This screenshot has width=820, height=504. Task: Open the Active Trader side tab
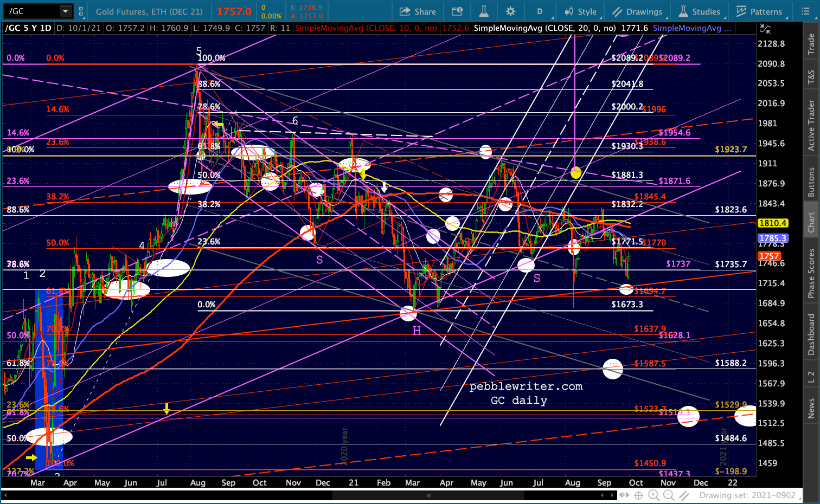(811, 125)
